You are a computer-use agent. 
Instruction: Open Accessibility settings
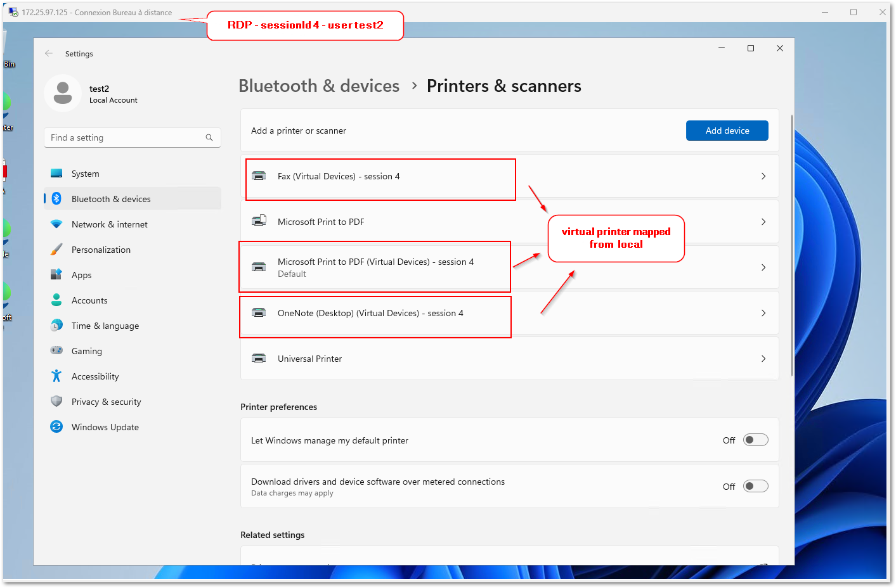coord(94,376)
